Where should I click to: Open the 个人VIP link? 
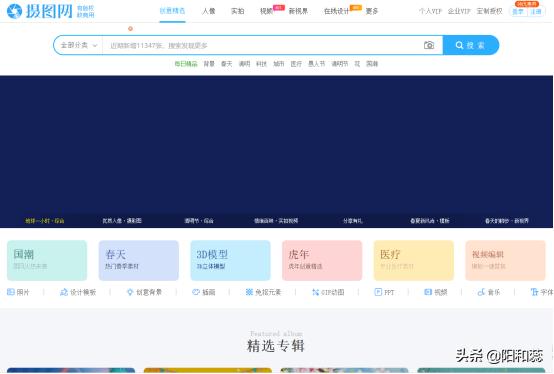tap(430, 11)
